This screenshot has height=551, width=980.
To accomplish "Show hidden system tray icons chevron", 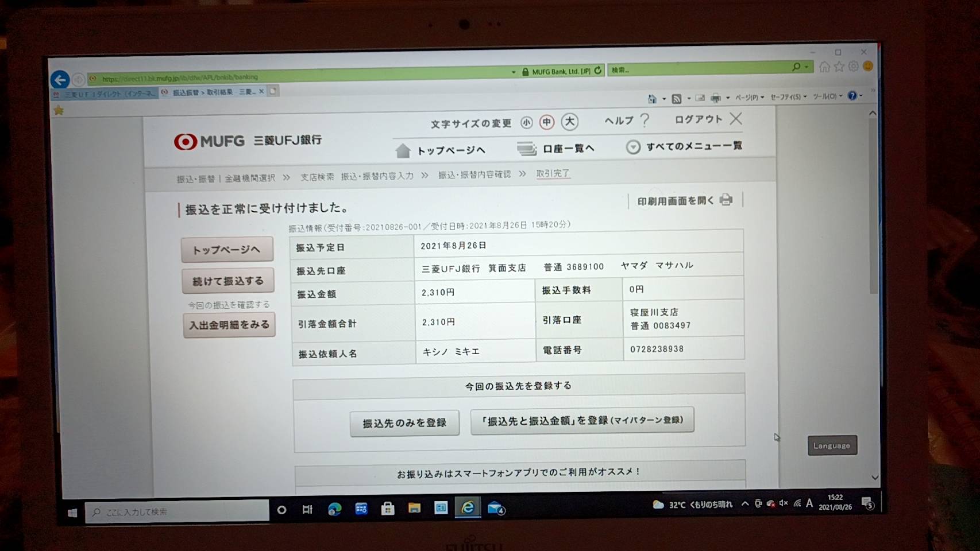I will coord(745,504).
